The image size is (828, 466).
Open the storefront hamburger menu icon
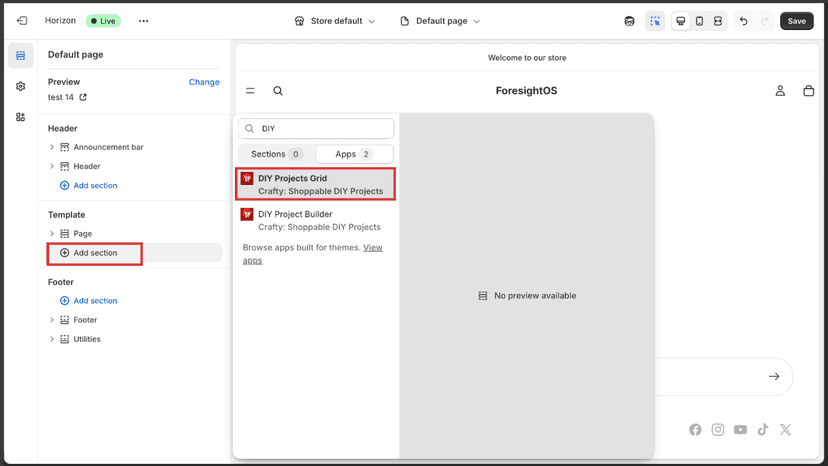click(x=250, y=91)
